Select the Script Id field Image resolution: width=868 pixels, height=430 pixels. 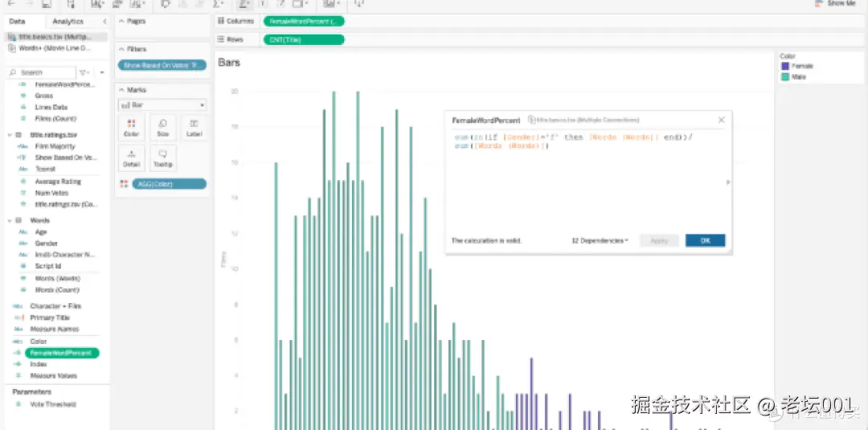(x=47, y=266)
